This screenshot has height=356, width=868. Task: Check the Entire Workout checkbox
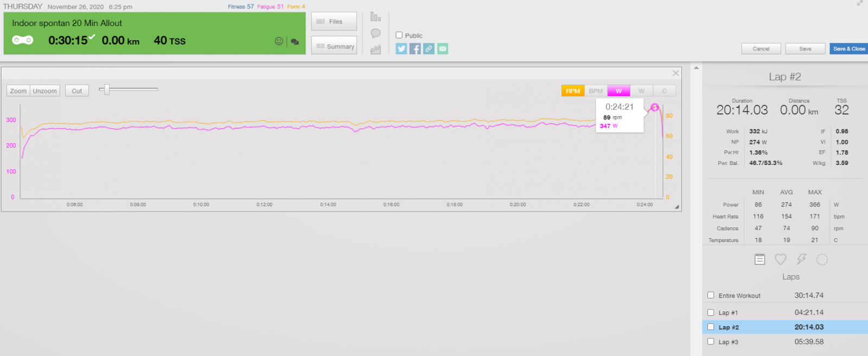[711, 295]
